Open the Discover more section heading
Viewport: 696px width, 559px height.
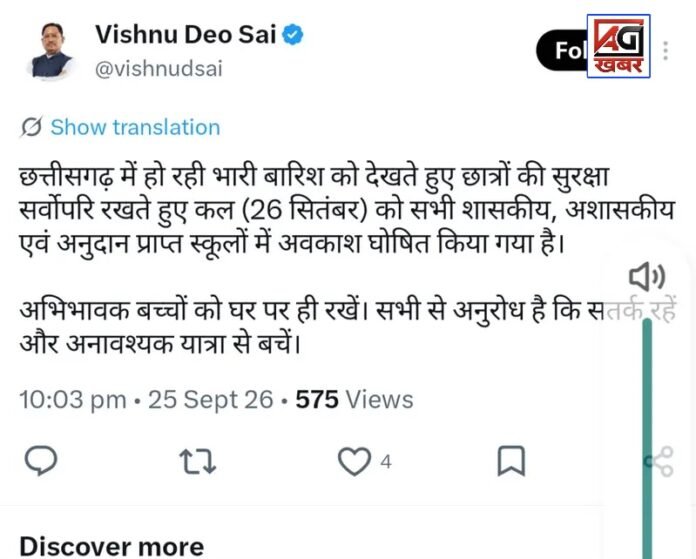(112, 546)
